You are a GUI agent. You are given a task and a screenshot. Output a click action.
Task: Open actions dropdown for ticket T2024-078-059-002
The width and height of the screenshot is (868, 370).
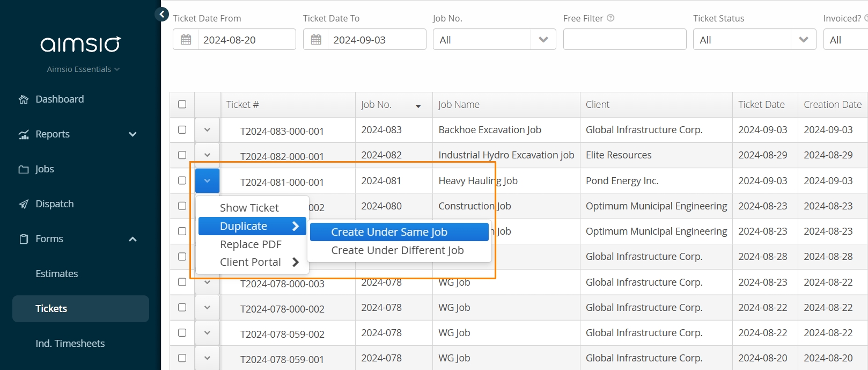tap(207, 332)
